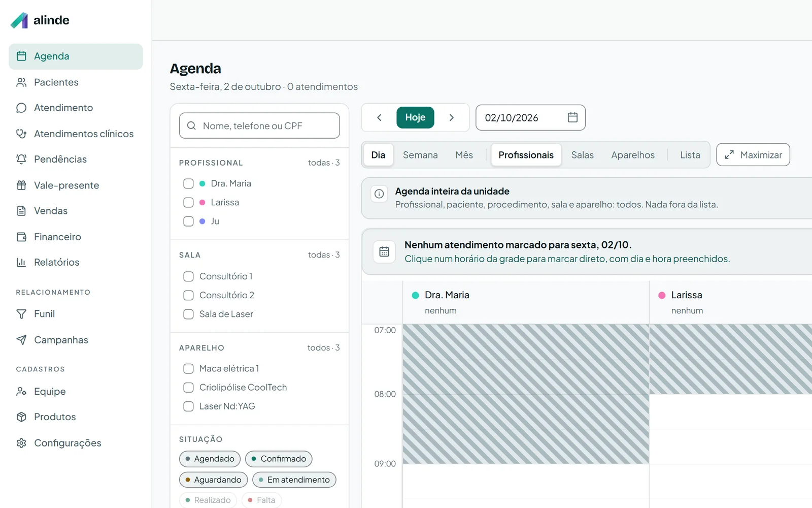The height and width of the screenshot is (508, 812).
Task: Open the Relatórios bar chart icon
Action: 21,262
